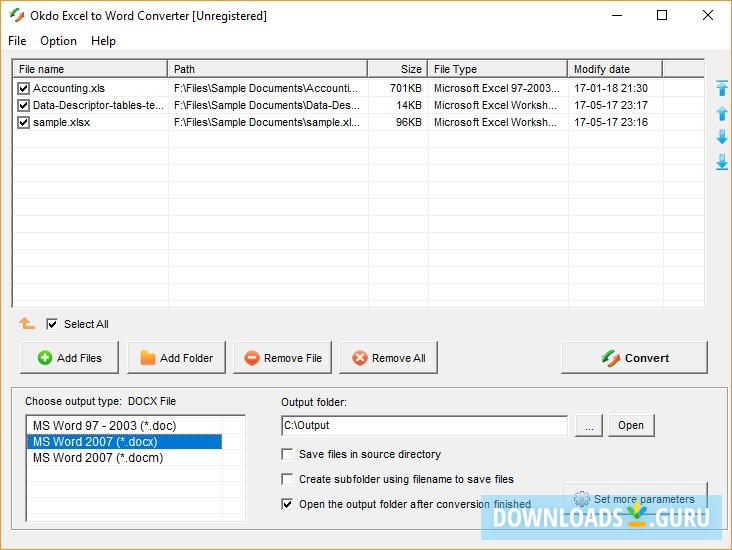Image resolution: width=732 pixels, height=550 pixels.
Task: Click the 17-05-17 23:17 modify date
Action: [611, 106]
